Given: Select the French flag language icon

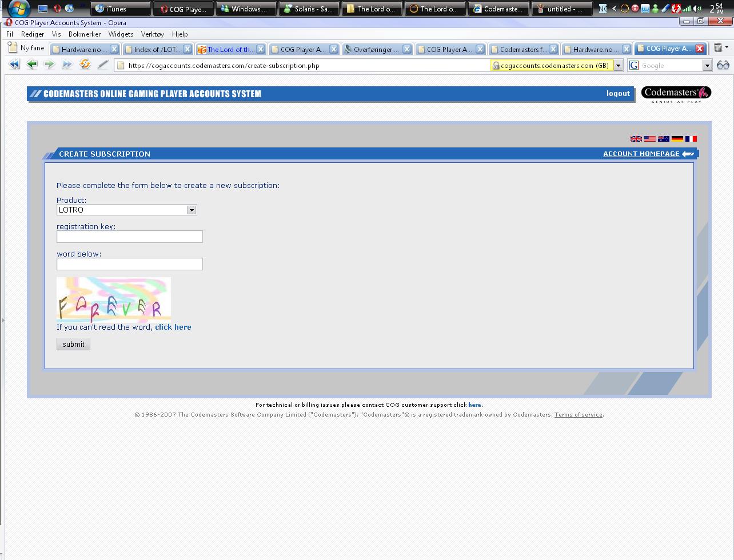Looking at the screenshot, I should [691, 139].
